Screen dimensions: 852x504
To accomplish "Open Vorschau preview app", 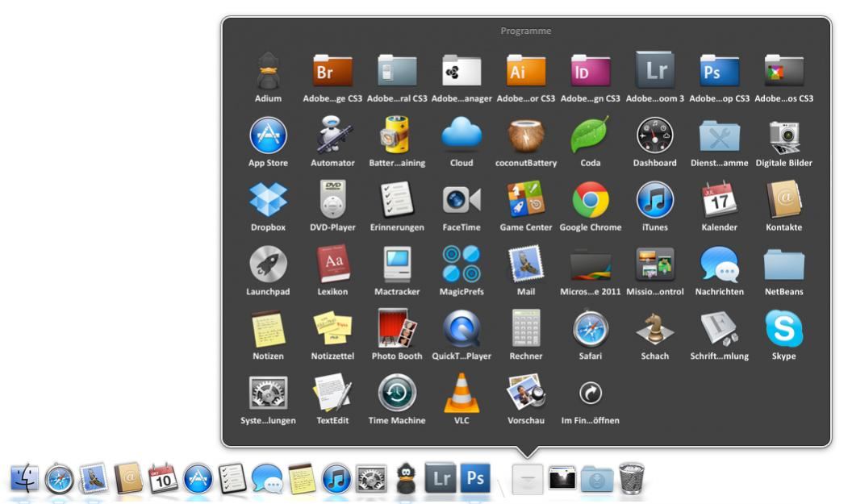I will tap(526, 394).
